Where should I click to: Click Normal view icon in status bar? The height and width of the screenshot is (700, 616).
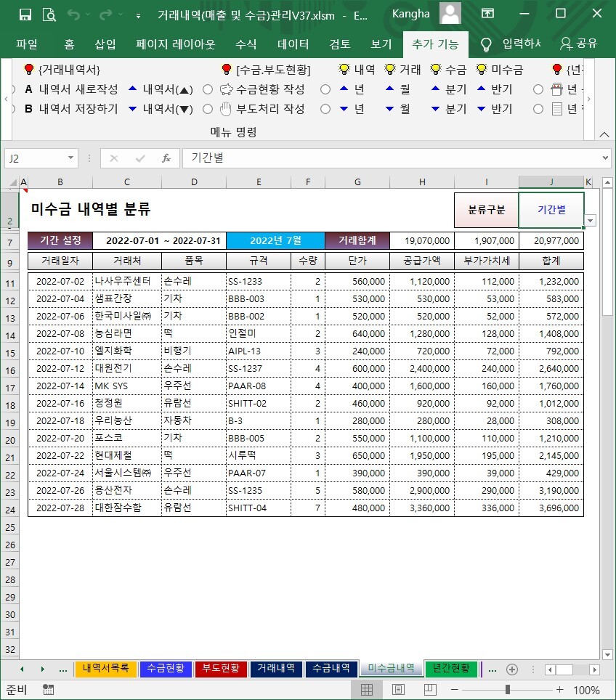pyautogui.click(x=367, y=690)
